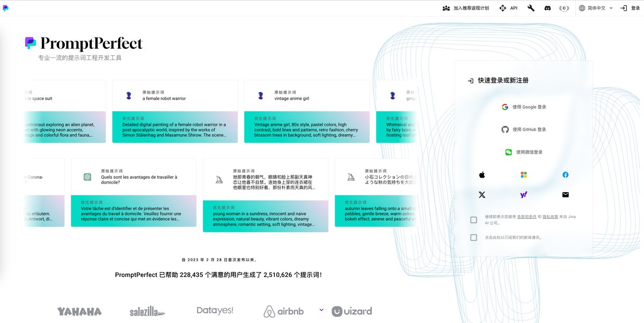The image size is (644, 323).
Task: Click the sailboat icon on the 小石コレクション card
Action: tap(351, 177)
